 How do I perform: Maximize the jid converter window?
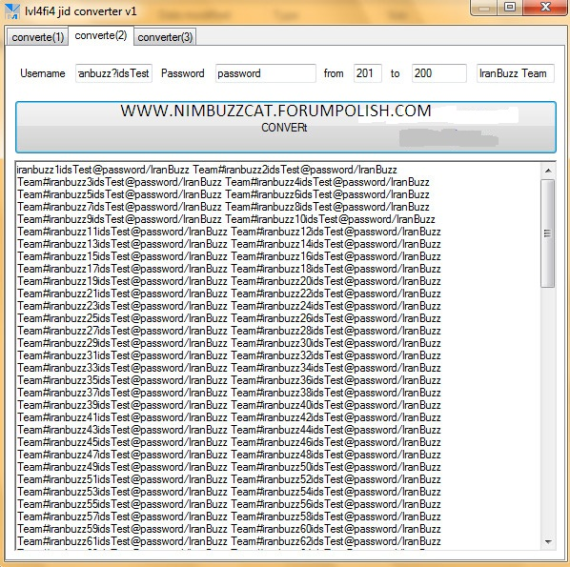[510, 7]
